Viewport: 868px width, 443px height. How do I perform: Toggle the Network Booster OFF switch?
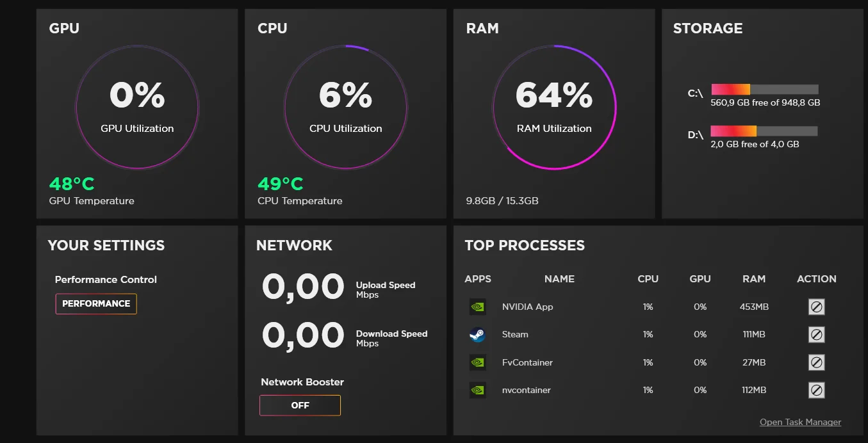point(300,405)
